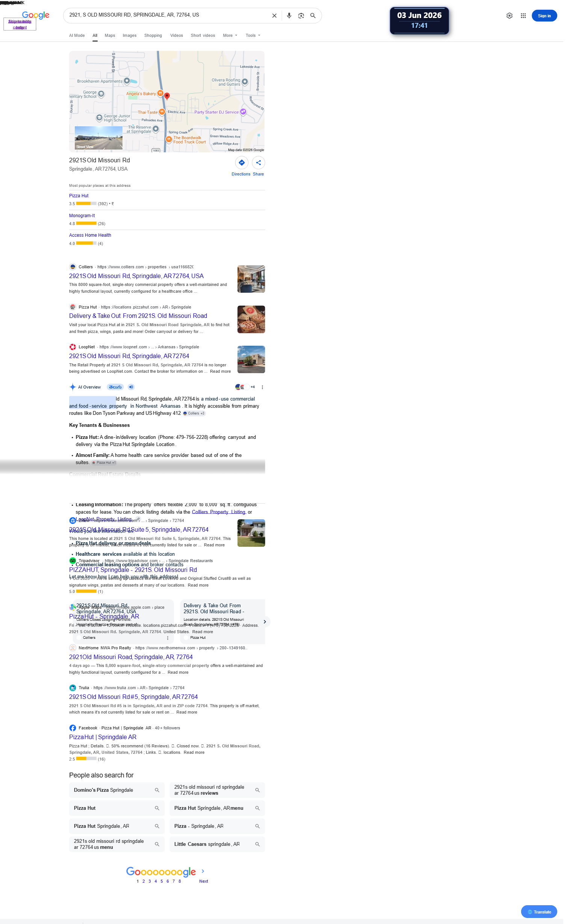Switch to the AI Mode tab
This screenshot has width=570, height=924.
tap(78, 36)
